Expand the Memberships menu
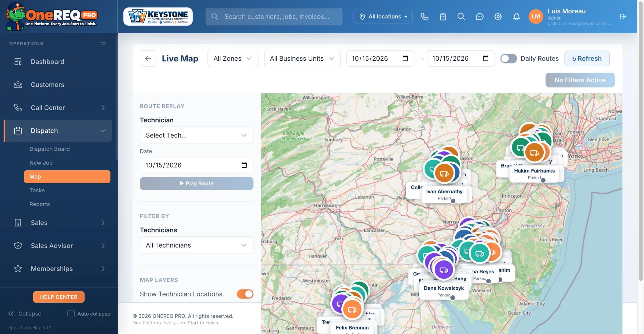This screenshot has height=334, width=644. [58, 269]
